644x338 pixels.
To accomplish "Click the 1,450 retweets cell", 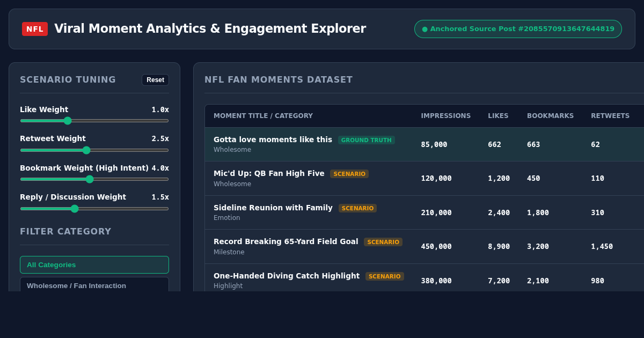I will 602,246.
